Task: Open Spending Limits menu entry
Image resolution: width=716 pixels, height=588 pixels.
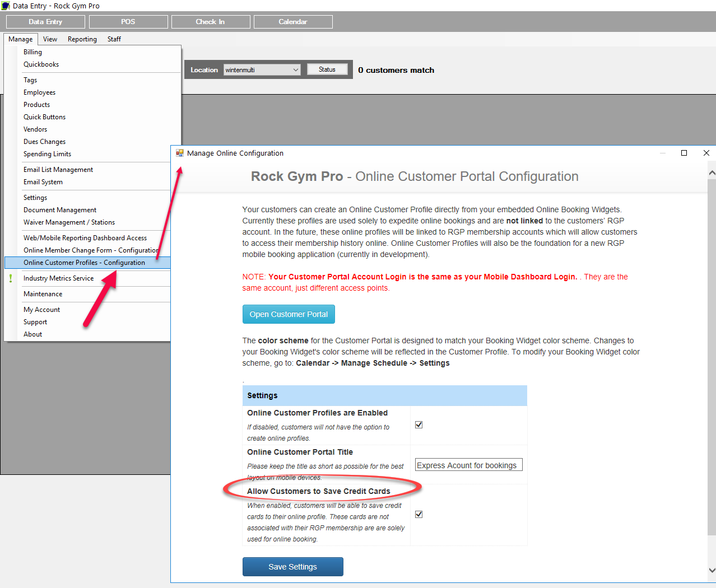Action: click(87, 154)
